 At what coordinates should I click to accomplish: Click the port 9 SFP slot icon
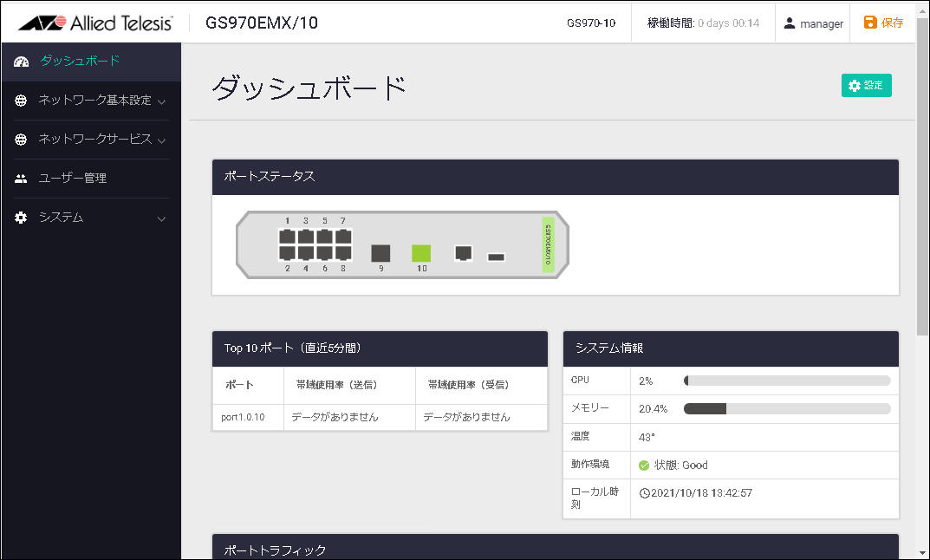point(380,252)
